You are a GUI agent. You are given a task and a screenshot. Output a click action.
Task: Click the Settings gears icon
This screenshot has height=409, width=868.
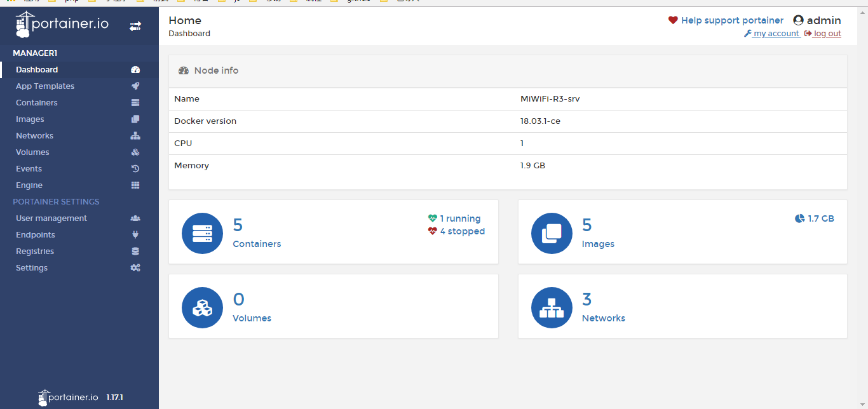click(135, 267)
